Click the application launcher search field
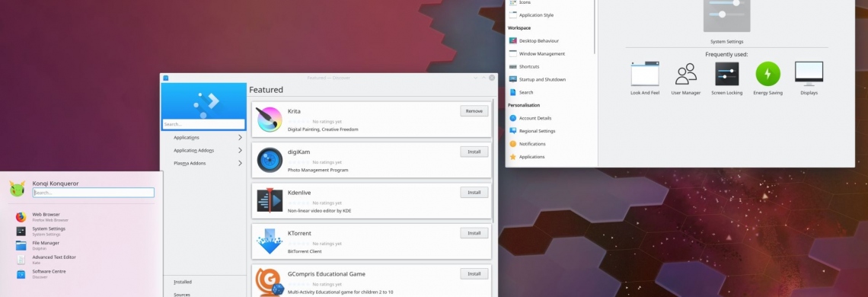 [93, 193]
